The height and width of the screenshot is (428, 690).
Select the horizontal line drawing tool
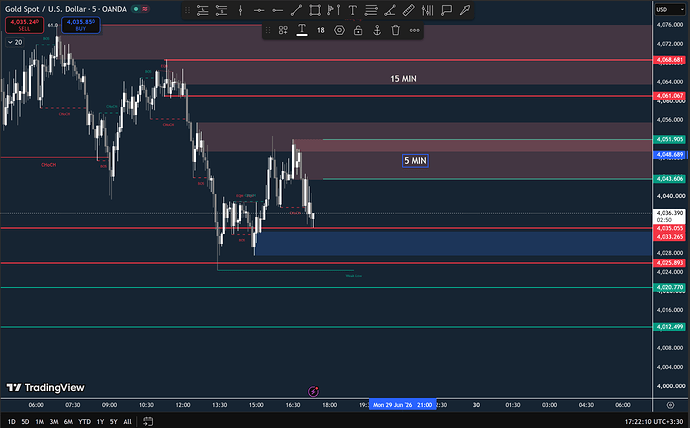[259, 10]
